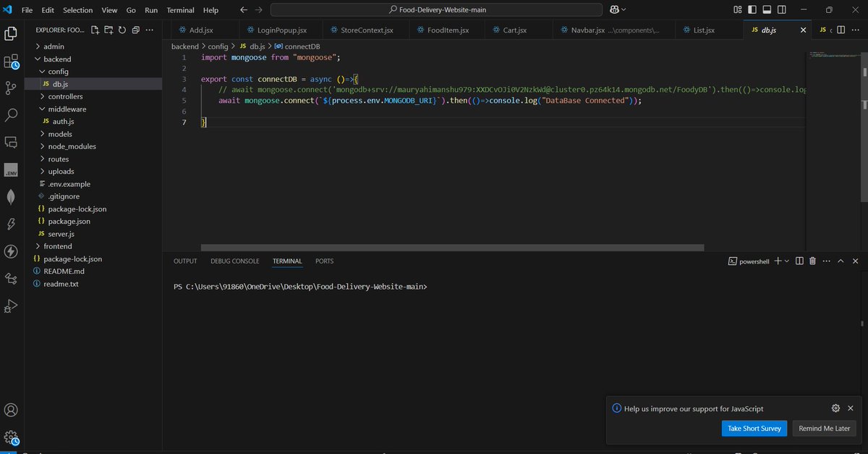
Task: Open README.md in the Explorer
Action: (x=64, y=271)
